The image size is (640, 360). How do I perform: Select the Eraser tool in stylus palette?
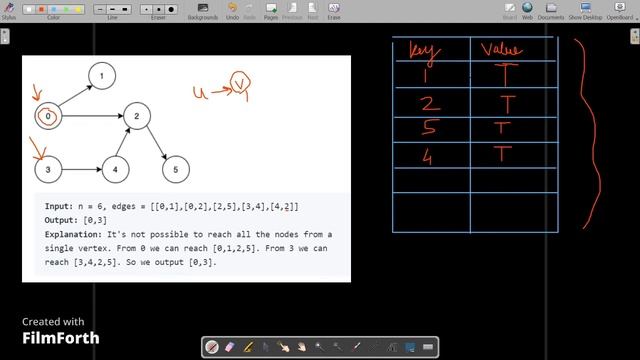pos(230,347)
